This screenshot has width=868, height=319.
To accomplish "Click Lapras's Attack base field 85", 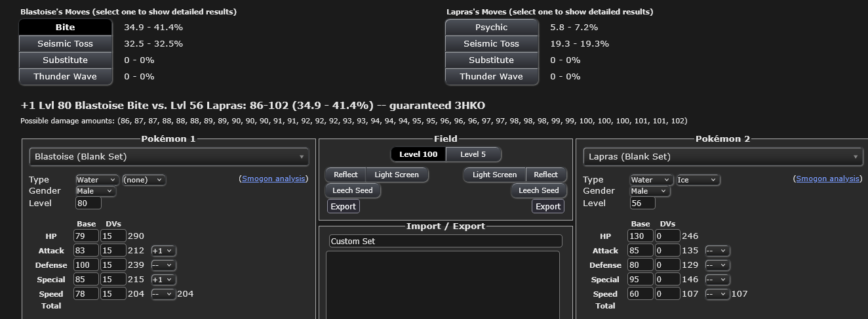I will click(x=641, y=251).
